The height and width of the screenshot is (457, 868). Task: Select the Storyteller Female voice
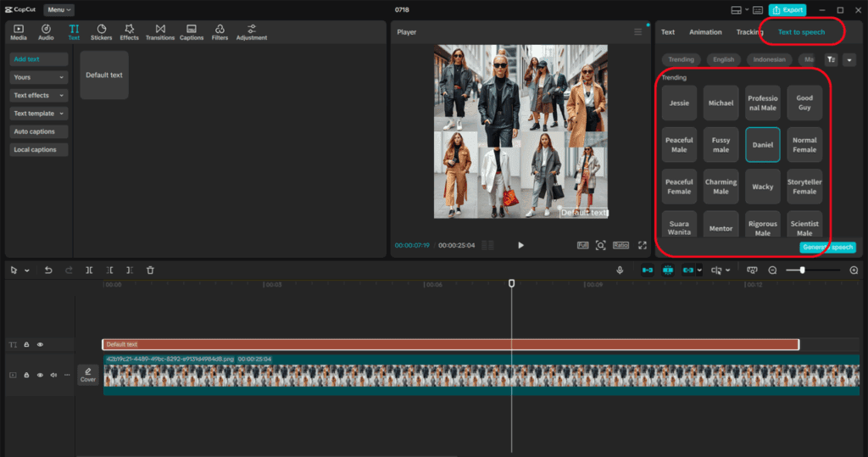click(804, 187)
